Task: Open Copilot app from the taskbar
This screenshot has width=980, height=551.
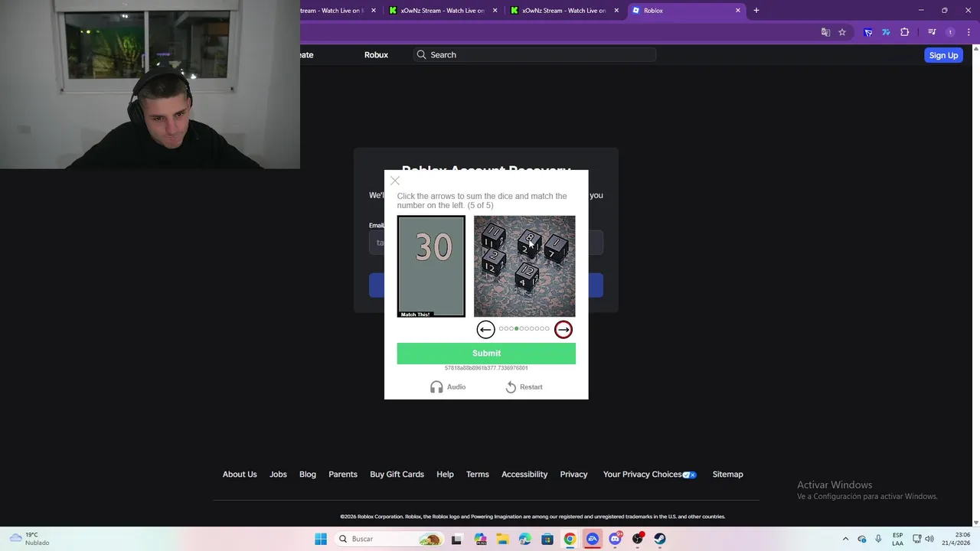Action: (x=480, y=539)
